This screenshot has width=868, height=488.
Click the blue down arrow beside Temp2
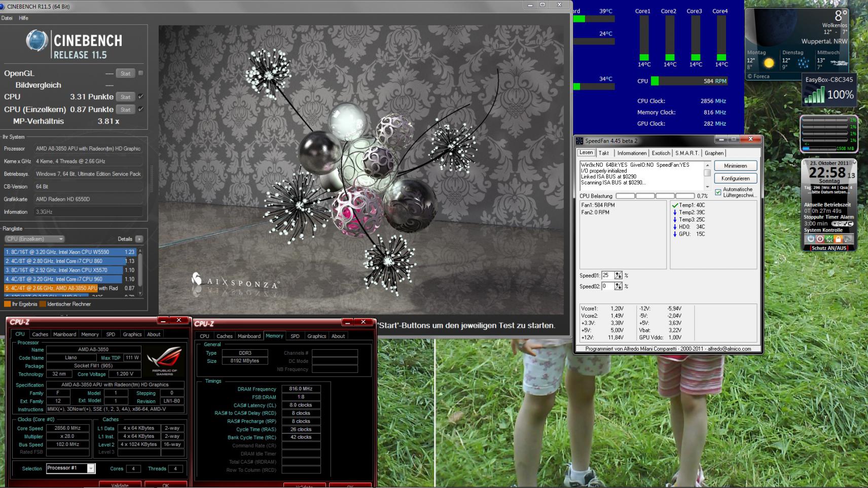pyautogui.click(x=675, y=212)
